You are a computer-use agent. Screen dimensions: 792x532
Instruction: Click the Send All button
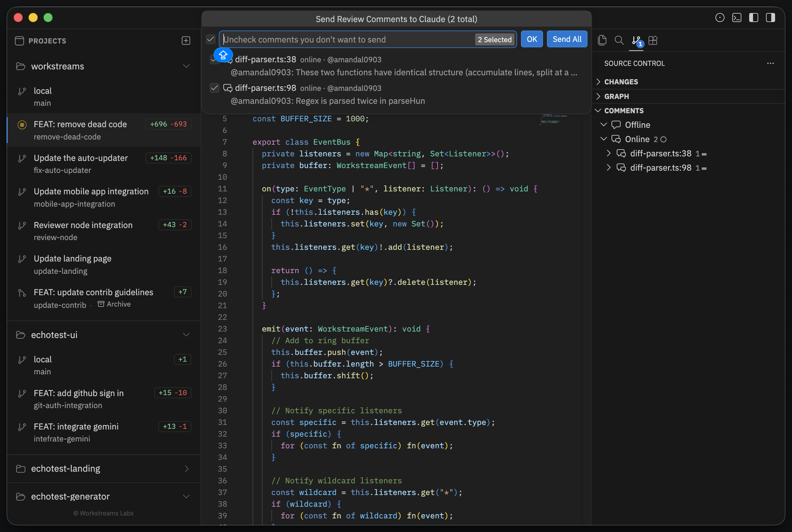pyautogui.click(x=567, y=39)
